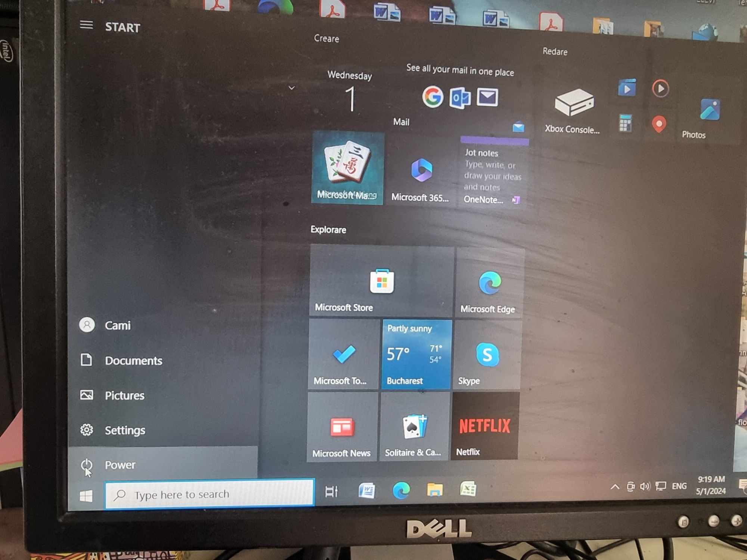Open Settings from Start menu
This screenshot has height=560, width=747.
tap(125, 429)
